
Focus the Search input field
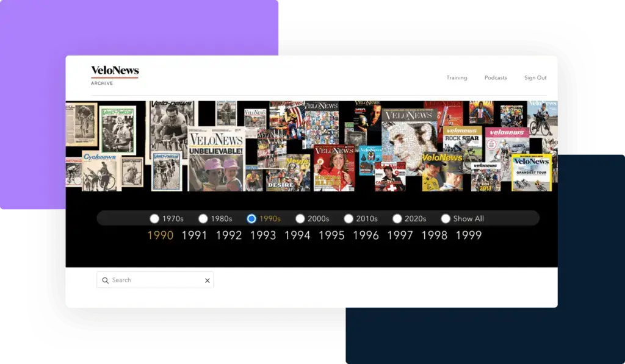[x=155, y=280]
